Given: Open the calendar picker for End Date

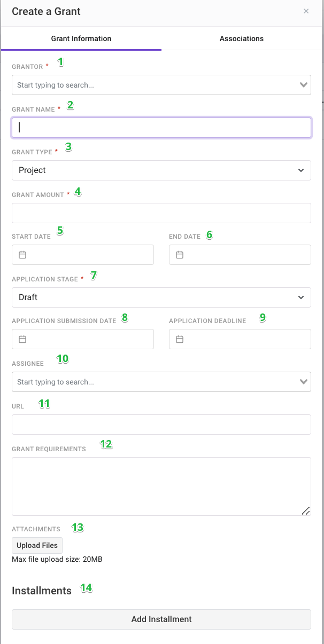Looking at the screenshot, I should pyautogui.click(x=179, y=255).
